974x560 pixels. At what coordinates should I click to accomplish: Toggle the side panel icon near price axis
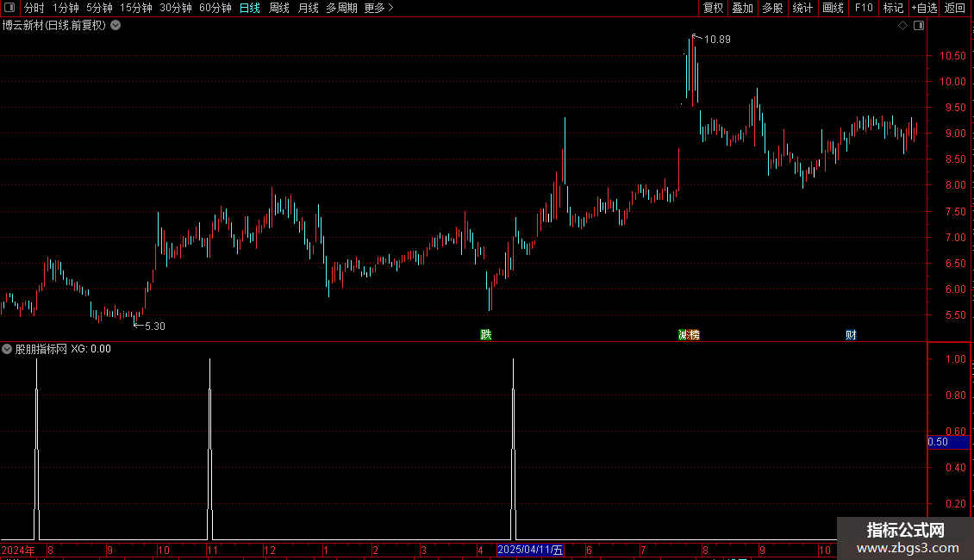pyautogui.click(x=919, y=26)
